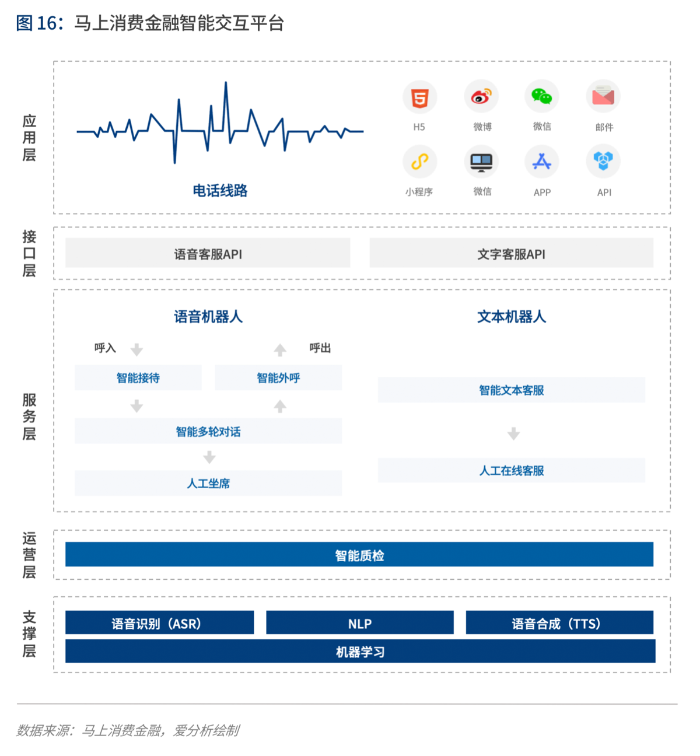Click the 支撑层 layer label
Screen dimensions: 700x756
29,634
